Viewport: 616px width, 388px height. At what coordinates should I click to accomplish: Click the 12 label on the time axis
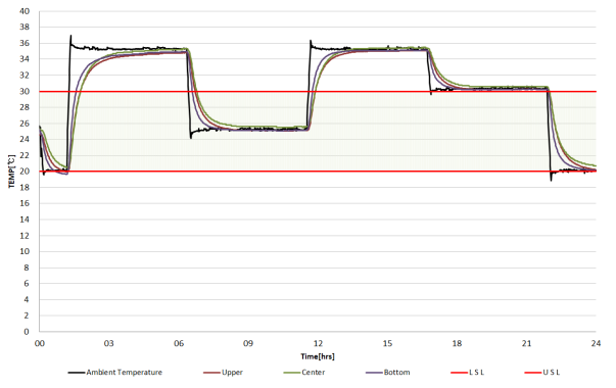click(x=318, y=344)
